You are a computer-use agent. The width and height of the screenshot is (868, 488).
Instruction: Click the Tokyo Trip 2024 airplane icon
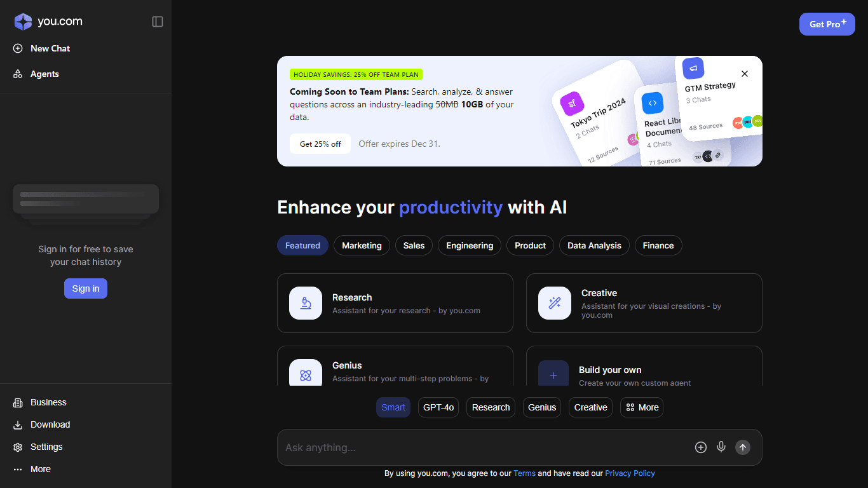click(571, 104)
